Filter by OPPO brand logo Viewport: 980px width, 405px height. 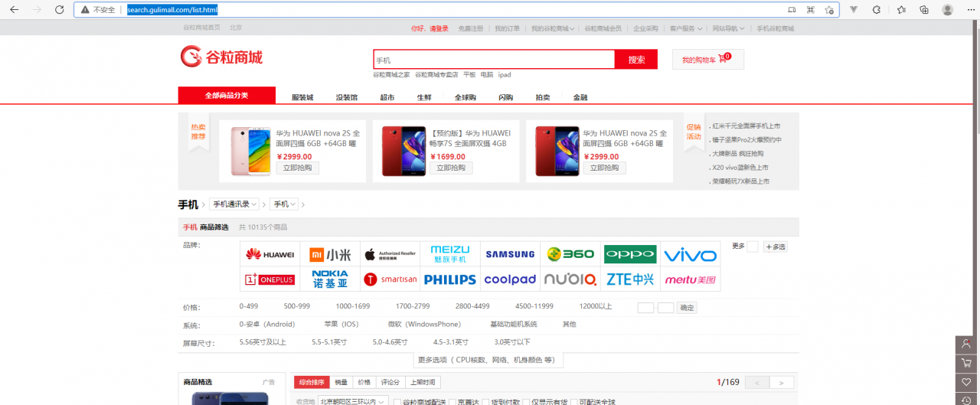630,254
